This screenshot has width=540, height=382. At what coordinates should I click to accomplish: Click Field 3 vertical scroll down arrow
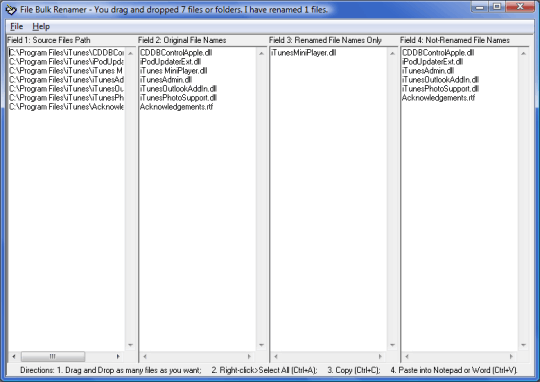tap(392, 345)
